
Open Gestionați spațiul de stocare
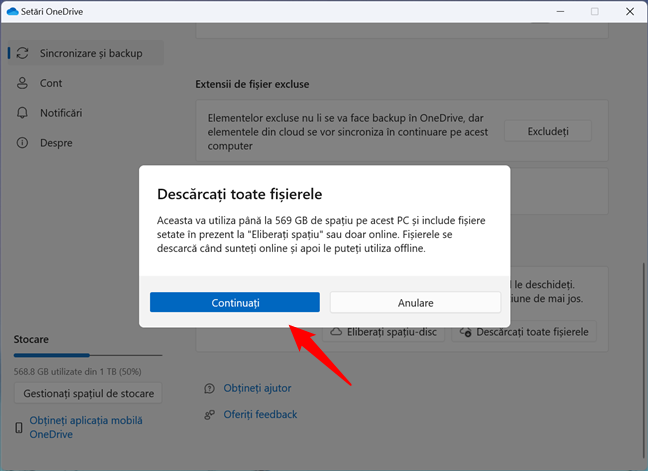point(88,393)
